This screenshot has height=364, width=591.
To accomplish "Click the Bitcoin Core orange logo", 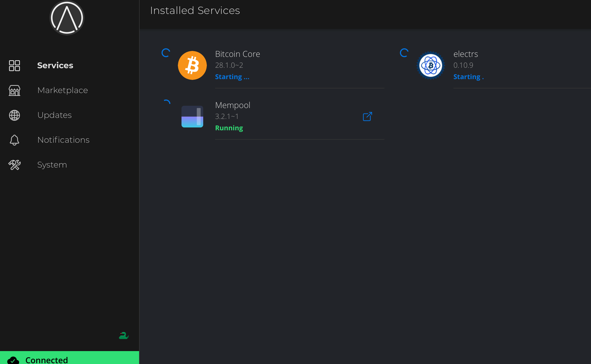I will pyautogui.click(x=192, y=65).
